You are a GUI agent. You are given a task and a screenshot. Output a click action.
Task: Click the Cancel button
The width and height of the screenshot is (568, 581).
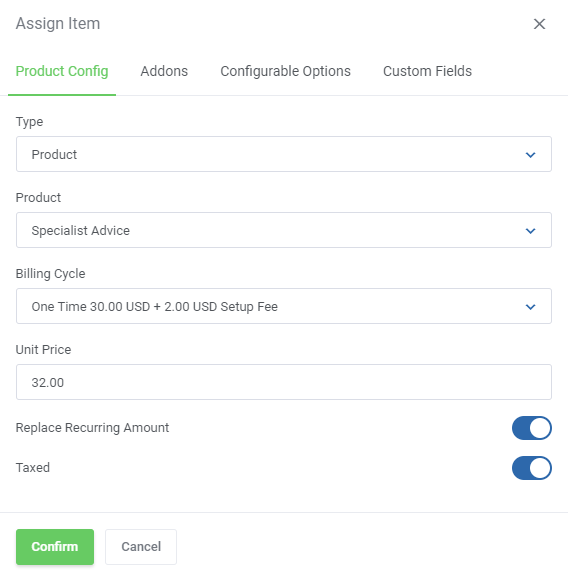141,547
